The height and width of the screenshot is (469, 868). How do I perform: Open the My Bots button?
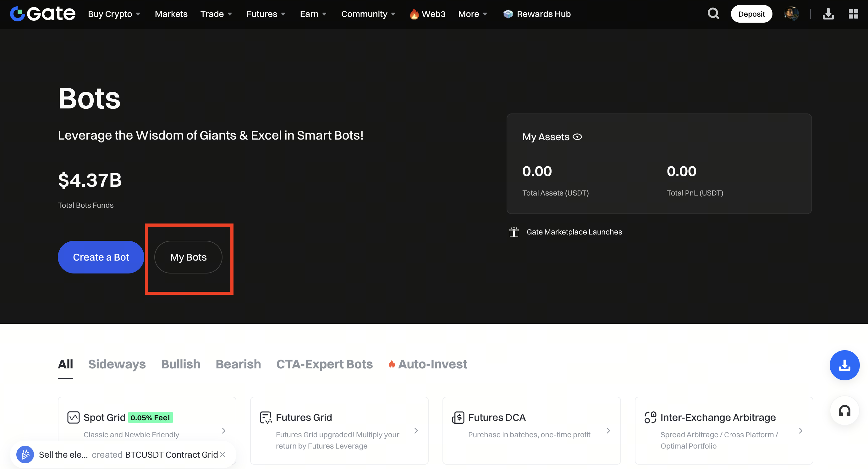pos(188,257)
